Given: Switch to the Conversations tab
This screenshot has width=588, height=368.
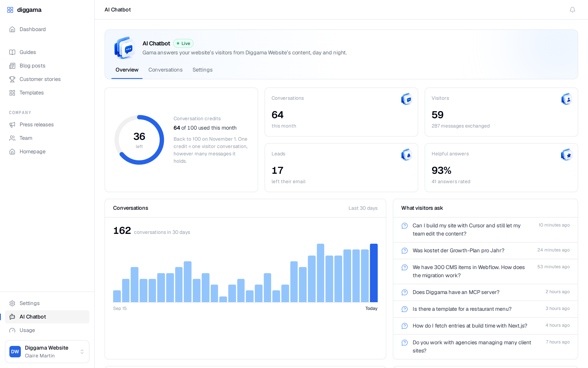Looking at the screenshot, I should 165,70.
